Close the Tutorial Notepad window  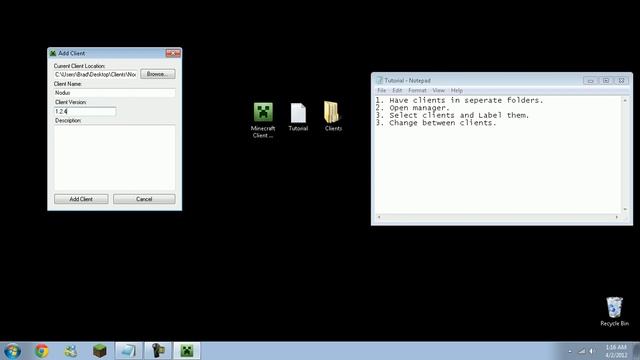tap(622, 81)
